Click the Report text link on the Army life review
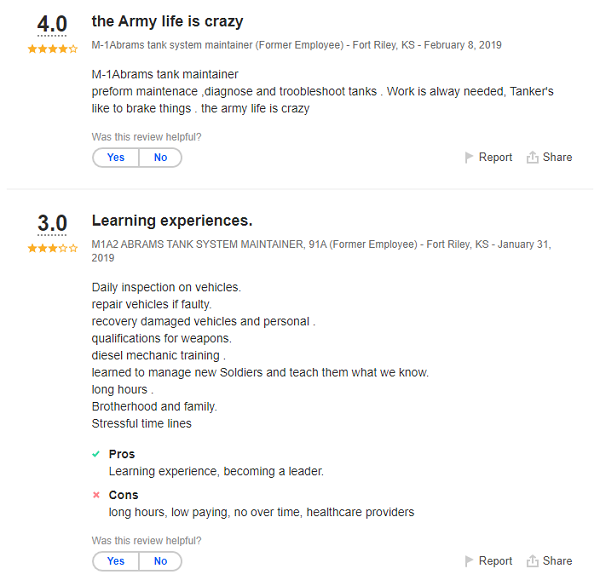The width and height of the screenshot is (600, 586). tap(495, 157)
